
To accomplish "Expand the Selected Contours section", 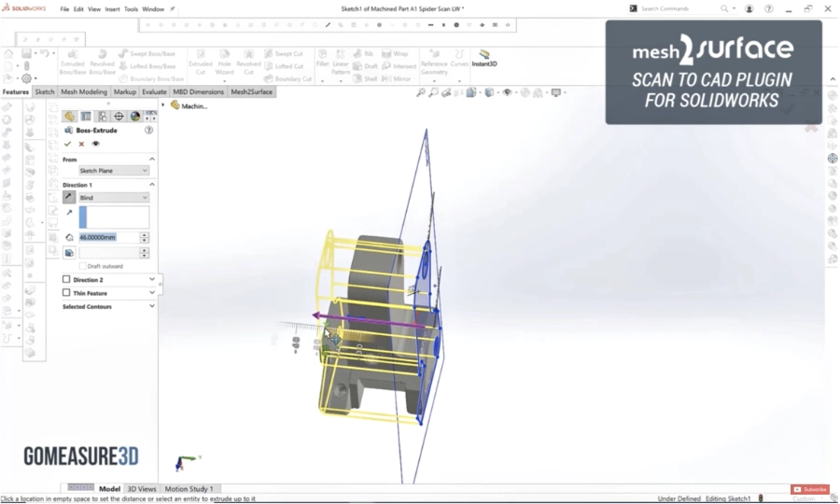I will 151,306.
